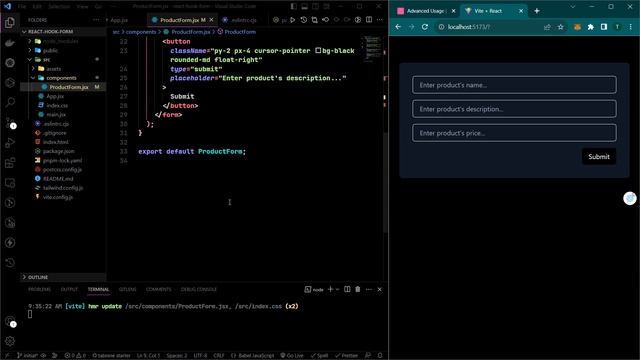Open package.json in the file tree
The height and width of the screenshot is (360, 640).
point(58,151)
